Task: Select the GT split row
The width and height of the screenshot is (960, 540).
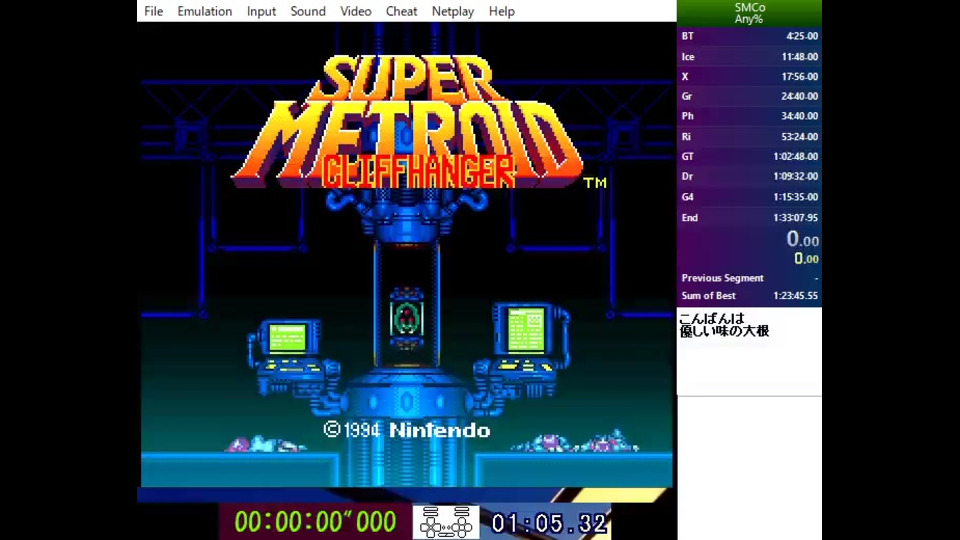Action: pos(749,156)
